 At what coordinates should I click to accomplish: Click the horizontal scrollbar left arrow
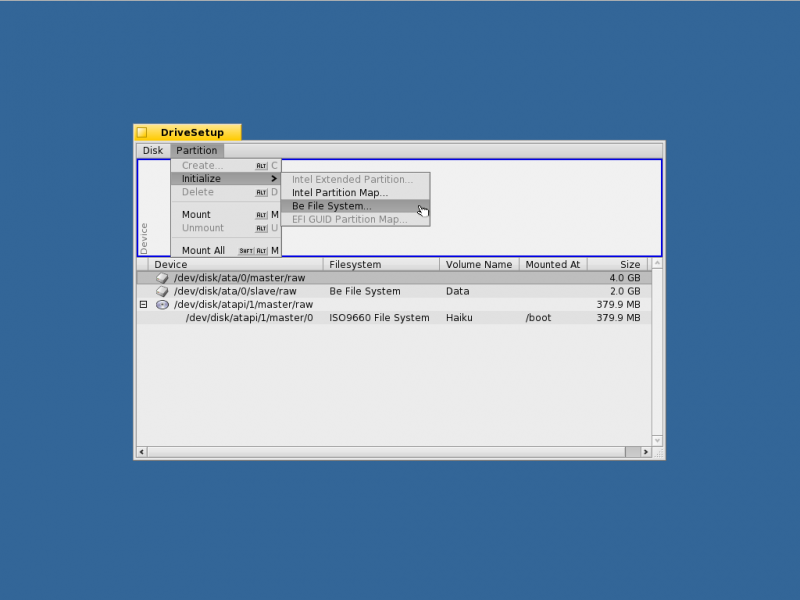142,452
